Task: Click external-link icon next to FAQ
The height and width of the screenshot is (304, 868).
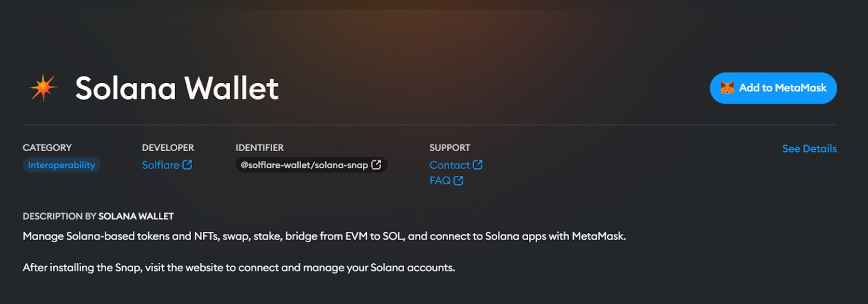Action: [x=458, y=181]
